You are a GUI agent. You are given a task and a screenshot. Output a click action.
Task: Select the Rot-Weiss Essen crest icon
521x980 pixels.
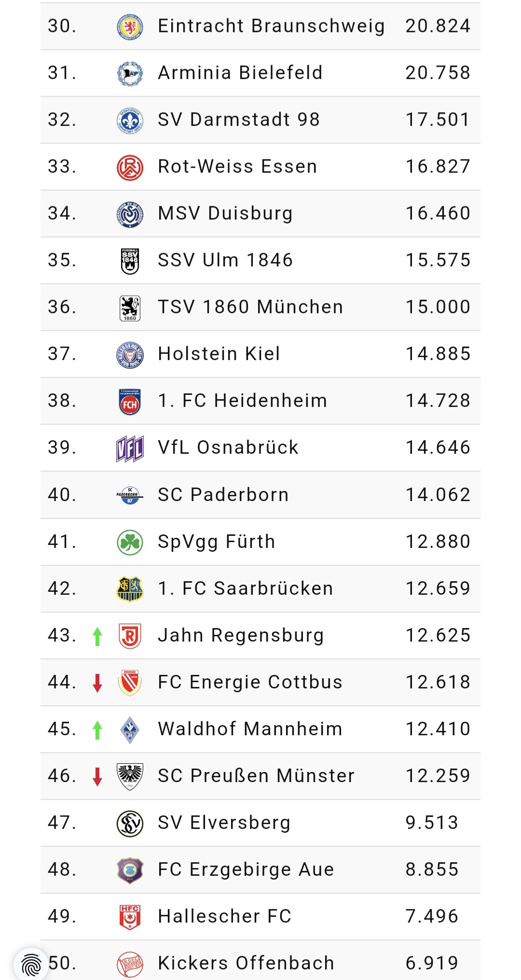(130, 167)
